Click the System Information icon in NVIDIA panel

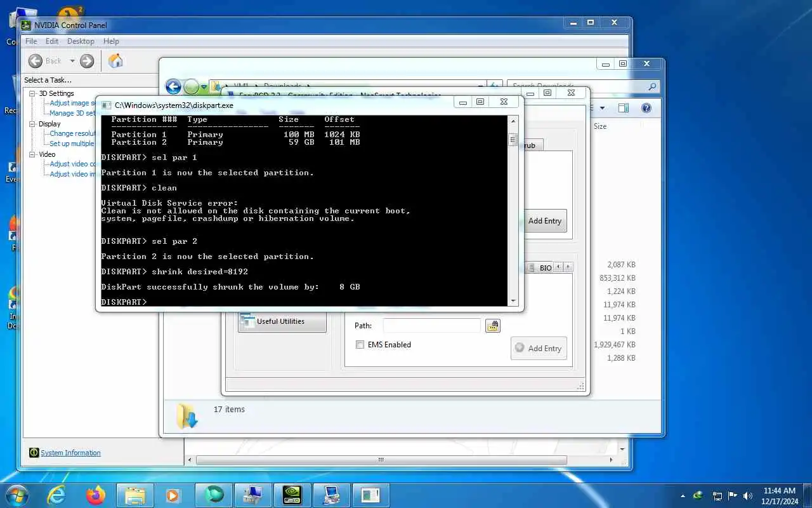(x=34, y=453)
